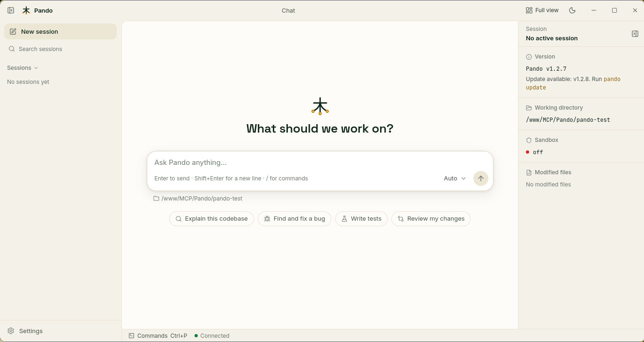Click the large Pando tree logo
This screenshot has height=342, width=644.
pyautogui.click(x=320, y=106)
